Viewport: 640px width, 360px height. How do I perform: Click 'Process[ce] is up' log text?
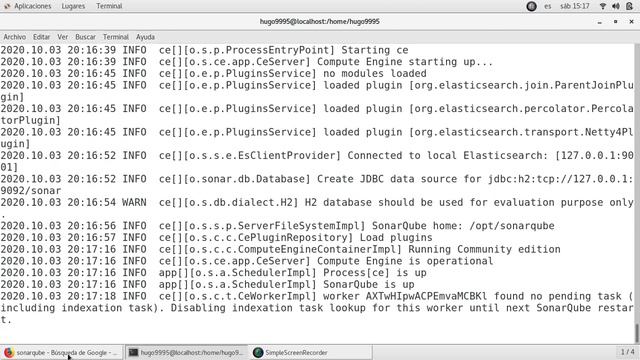click(x=375, y=273)
